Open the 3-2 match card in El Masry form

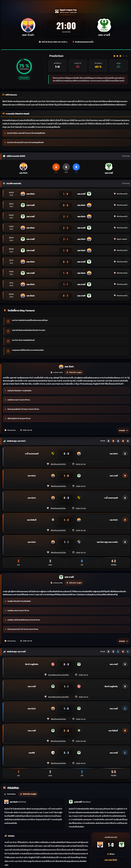point(66,753)
